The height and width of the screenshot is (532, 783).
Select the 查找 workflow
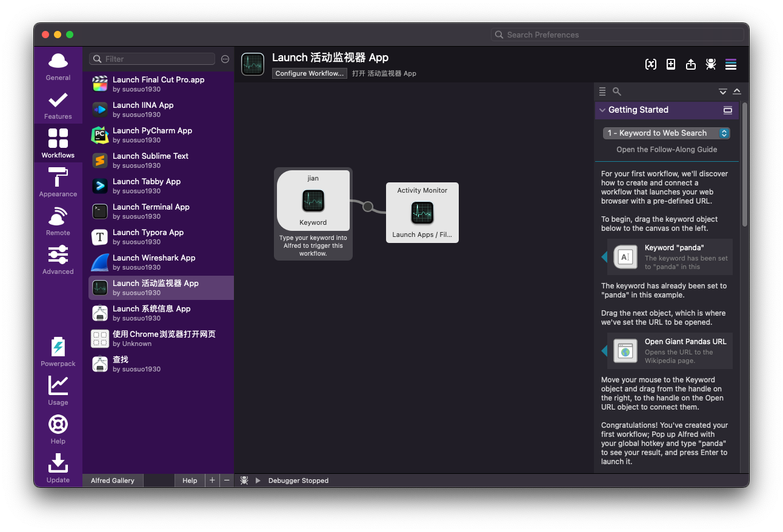[x=161, y=364]
